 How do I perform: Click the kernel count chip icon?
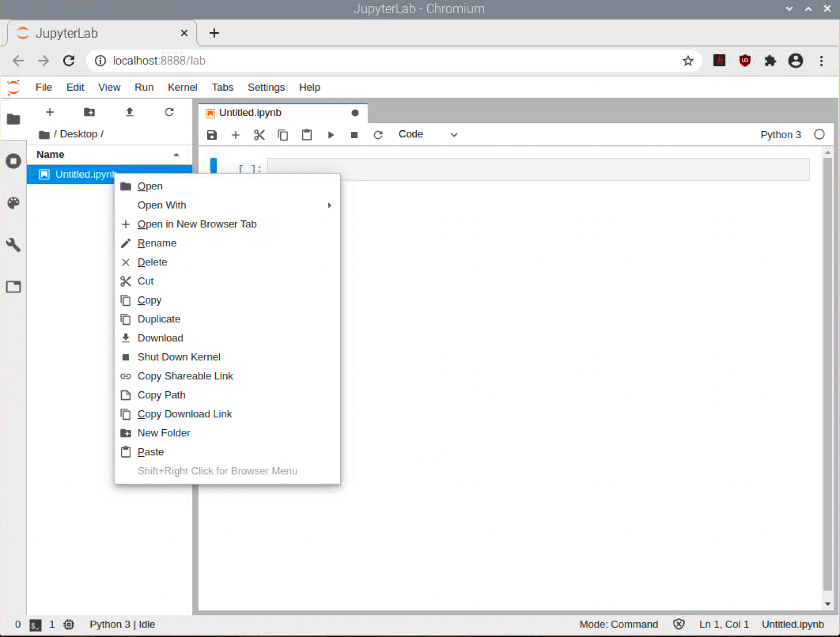coord(69,624)
